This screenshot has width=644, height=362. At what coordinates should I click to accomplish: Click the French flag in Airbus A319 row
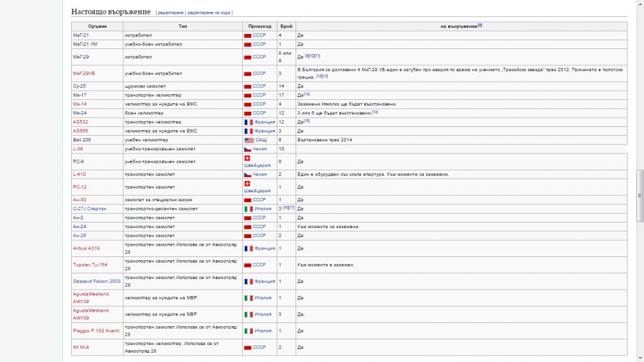click(x=248, y=248)
